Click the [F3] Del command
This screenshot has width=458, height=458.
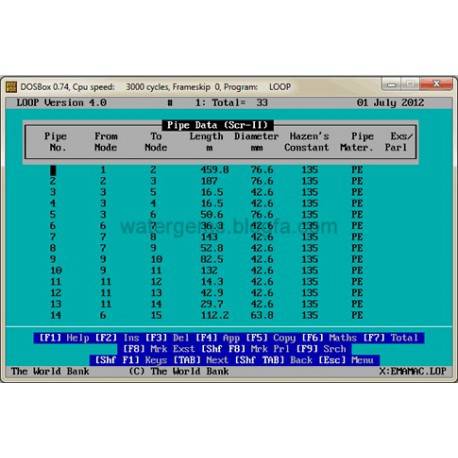(167, 338)
